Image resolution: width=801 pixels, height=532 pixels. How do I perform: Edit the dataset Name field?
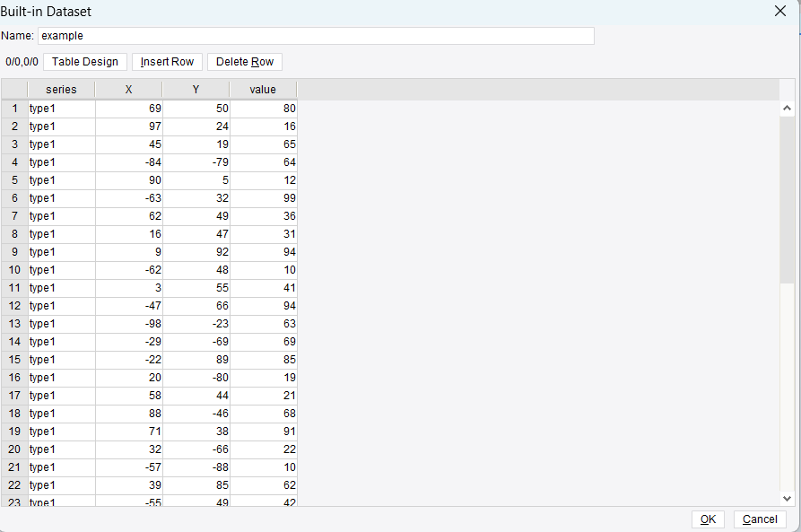316,36
